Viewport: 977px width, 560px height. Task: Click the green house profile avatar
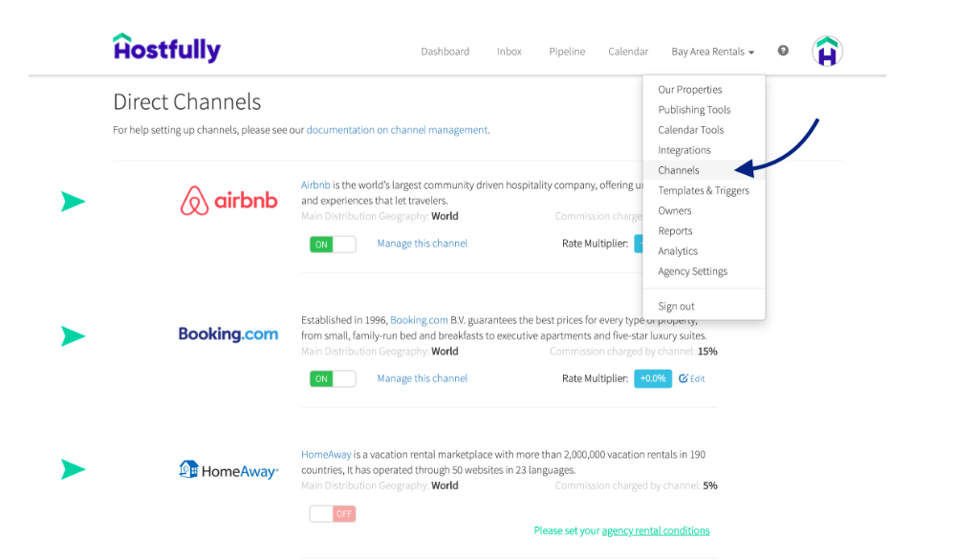(x=826, y=51)
